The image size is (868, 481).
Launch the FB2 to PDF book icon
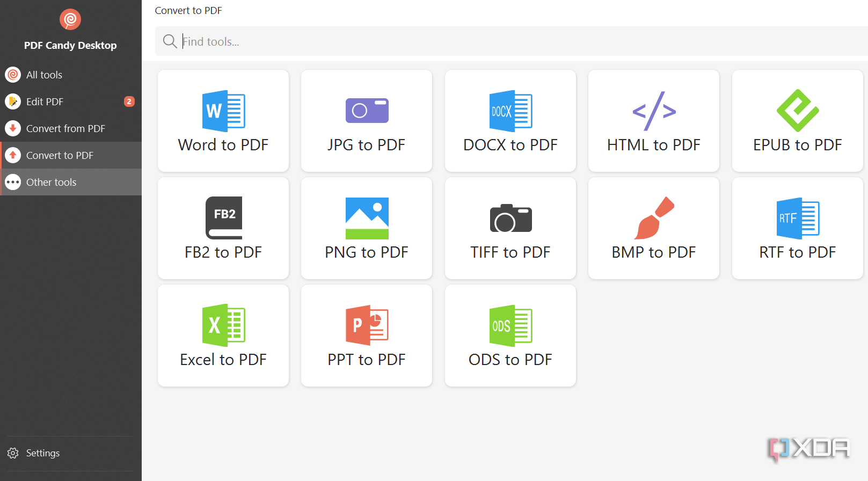tap(224, 218)
